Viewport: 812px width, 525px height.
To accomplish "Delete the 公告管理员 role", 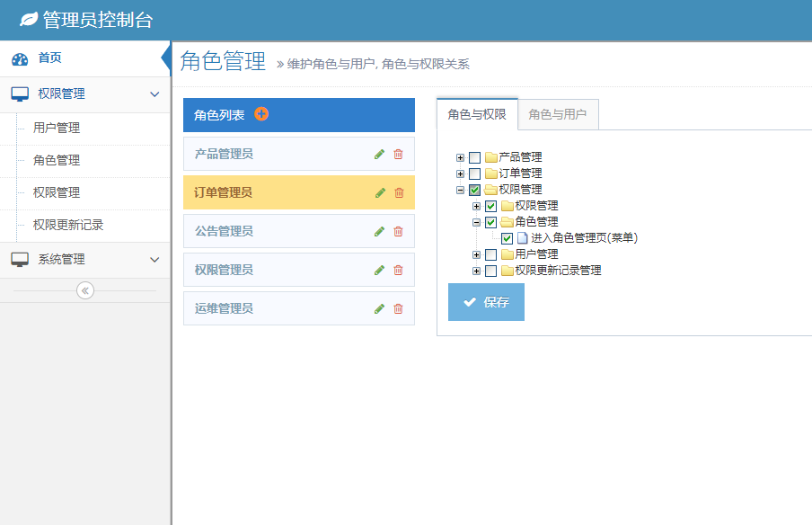I will tap(398, 231).
